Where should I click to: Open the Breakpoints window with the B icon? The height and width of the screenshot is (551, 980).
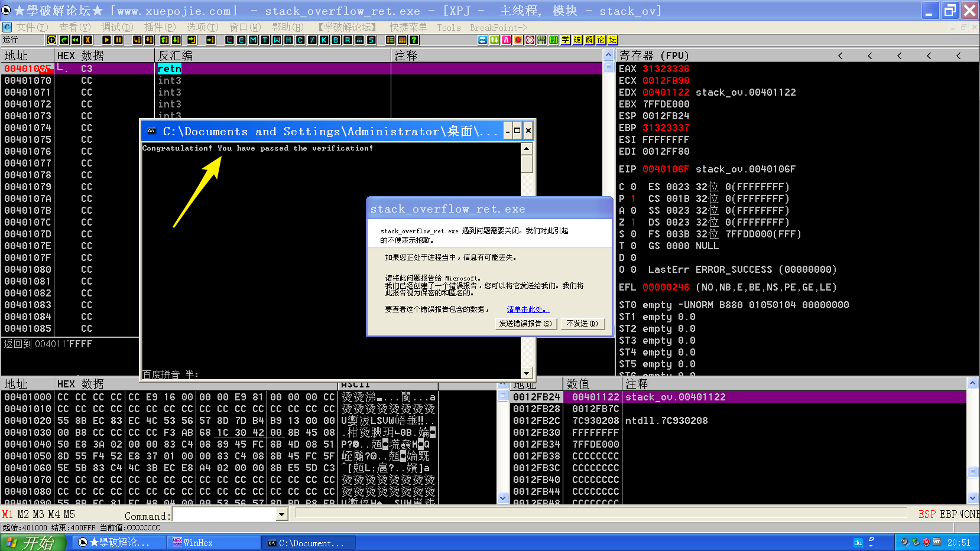click(x=336, y=40)
